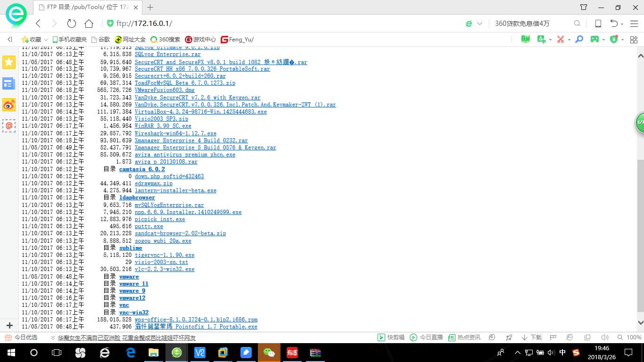Click the translate extension icon

[542, 40]
